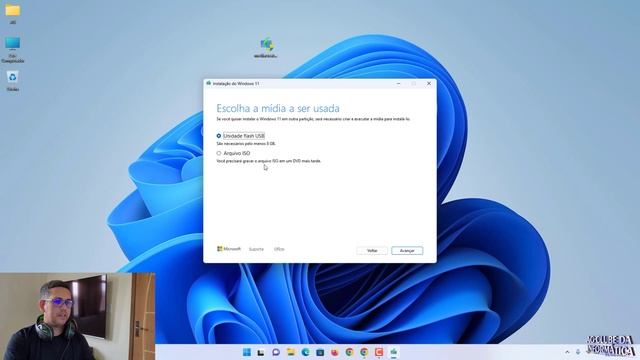640x360 pixels.
Task: Select the Unidade flash USB radio option
Action: 219,136
